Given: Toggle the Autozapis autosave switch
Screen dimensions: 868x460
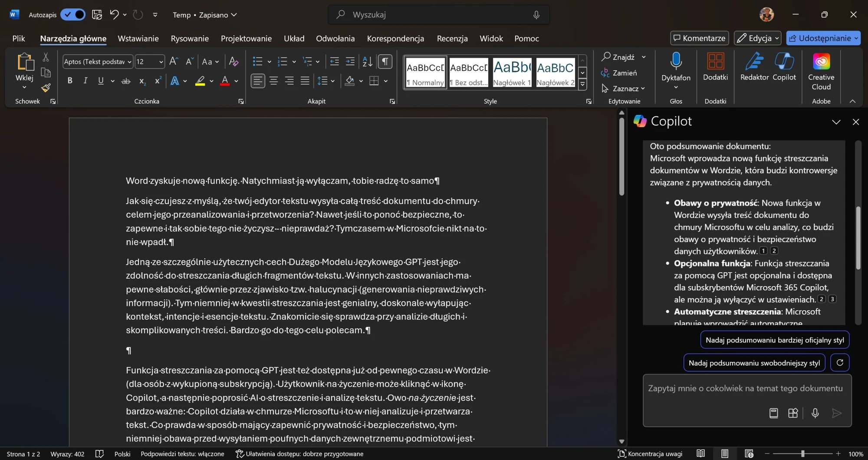Looking at the screenshot, I should tap(73, 15).
